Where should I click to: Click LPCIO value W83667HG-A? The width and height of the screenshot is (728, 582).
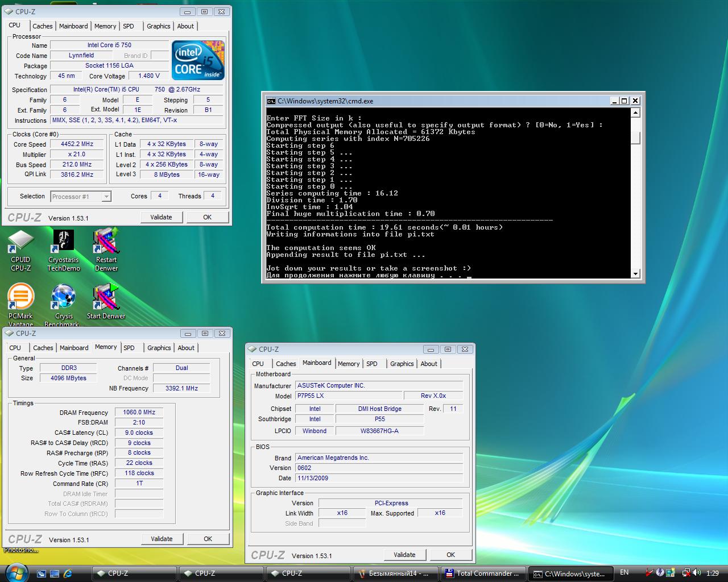click(379, 431)
